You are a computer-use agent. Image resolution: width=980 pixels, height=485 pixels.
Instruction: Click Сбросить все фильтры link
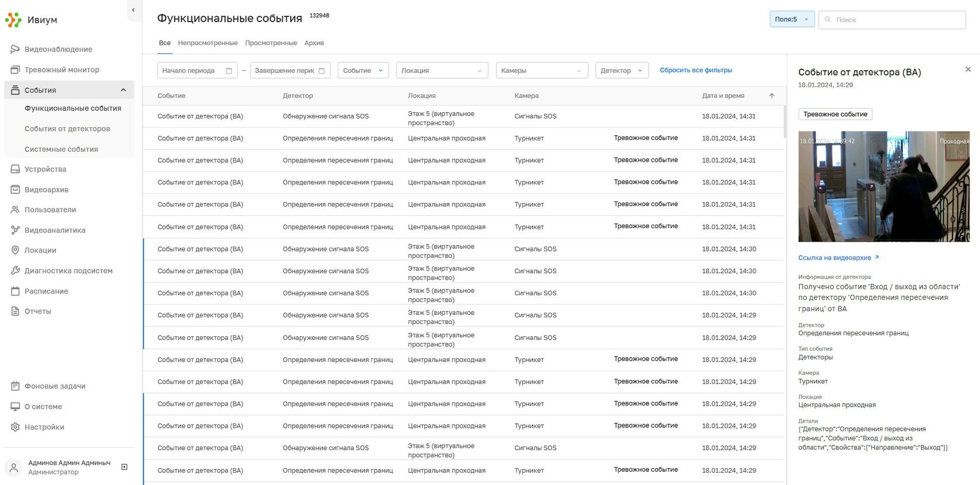coord(696,70)
